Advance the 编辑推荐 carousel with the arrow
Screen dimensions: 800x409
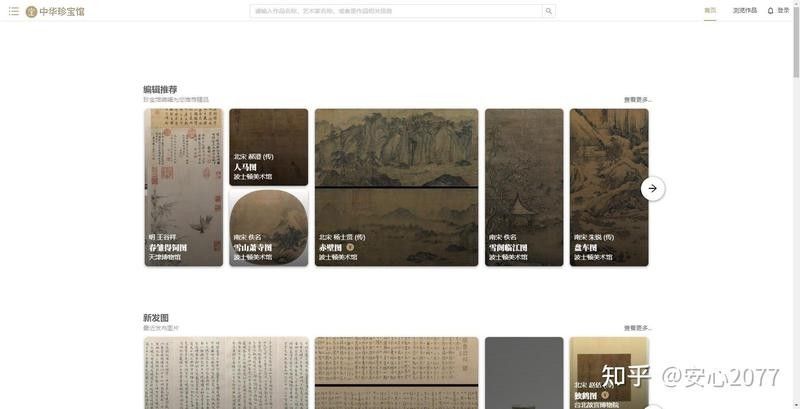tap(653, 189)
